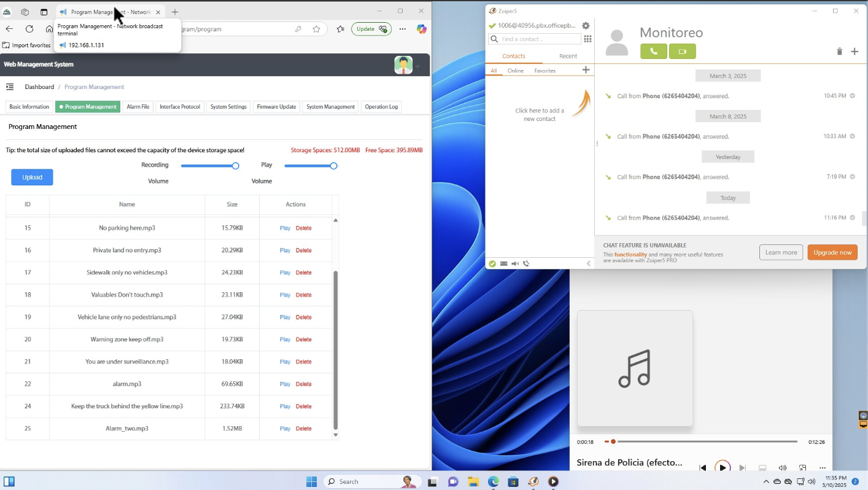Screen dimensions: 868x490
Task: Delete Alarm_two.mp3 file
Action: pos(304,429)
